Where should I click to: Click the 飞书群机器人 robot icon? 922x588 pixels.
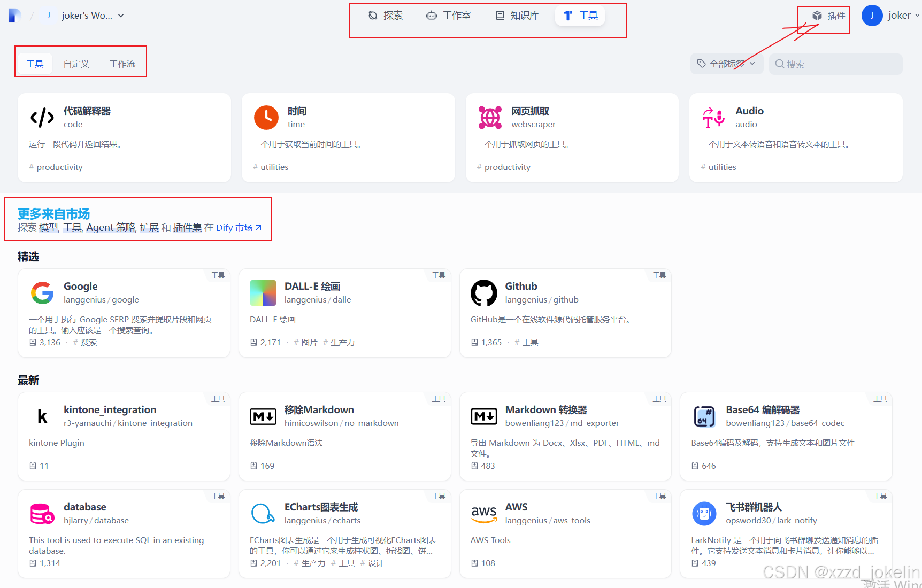(704, 514)
